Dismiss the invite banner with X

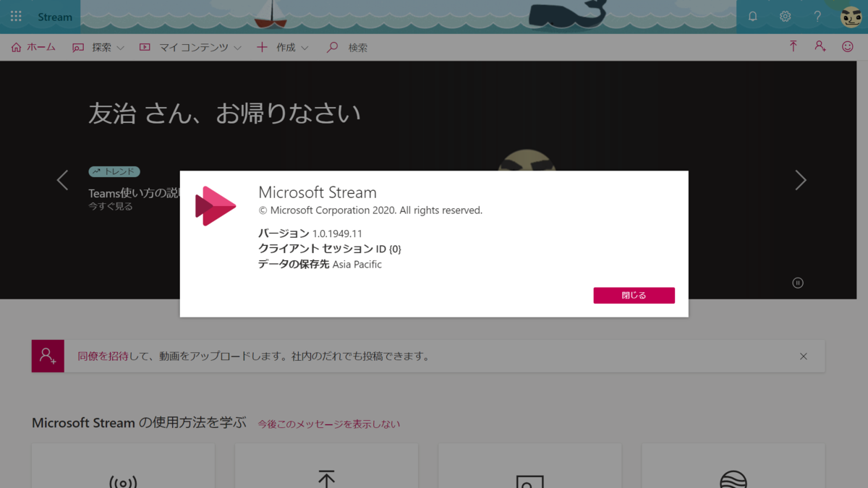tap(804, 356)
